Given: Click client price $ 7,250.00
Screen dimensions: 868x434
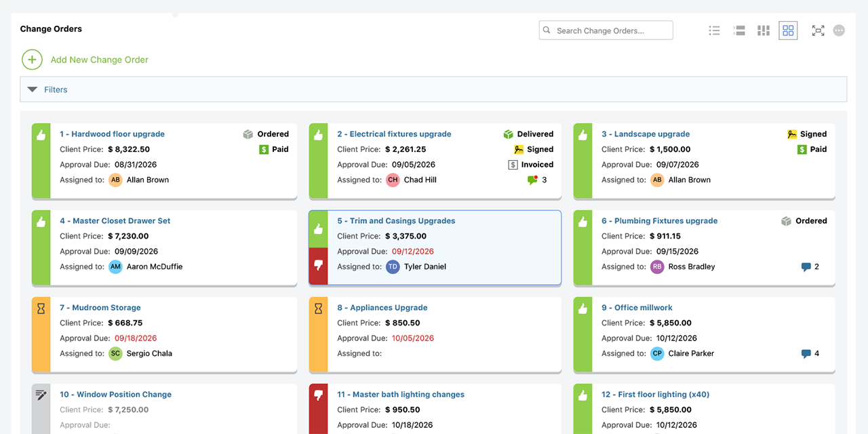Looking at the screenshot, I should [128, 410].
